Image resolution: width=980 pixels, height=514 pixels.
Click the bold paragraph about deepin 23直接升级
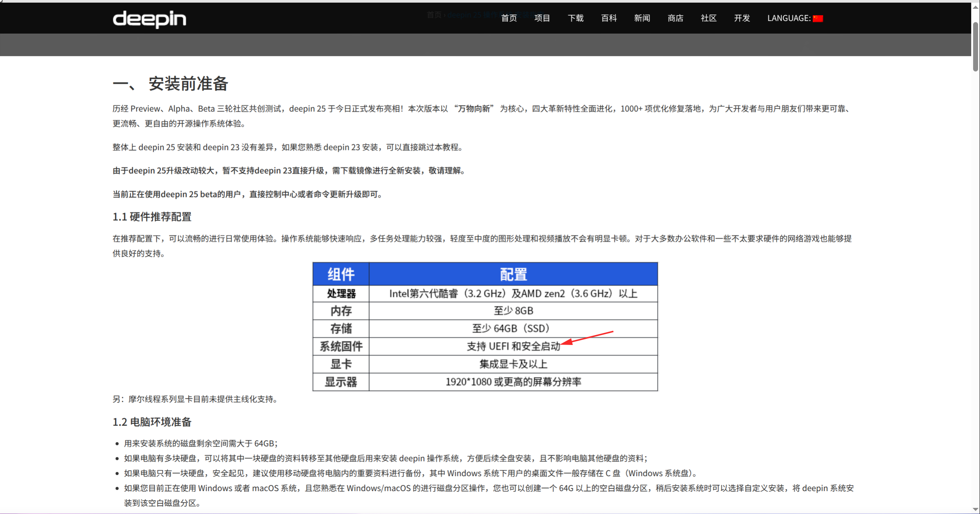click(289, 171)
